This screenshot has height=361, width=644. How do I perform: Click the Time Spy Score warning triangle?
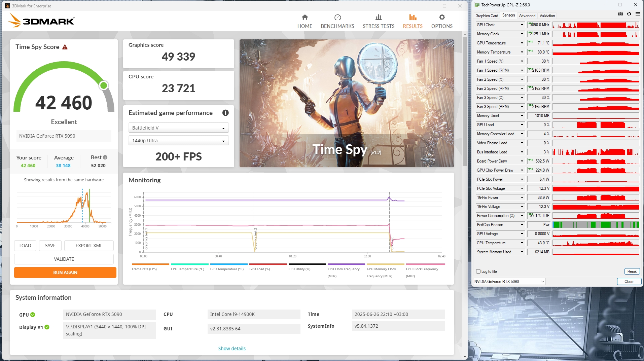pos(65,47)
